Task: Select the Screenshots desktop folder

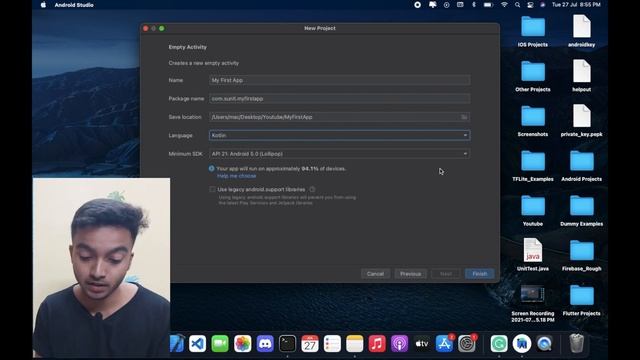Action: click(533, 121)
